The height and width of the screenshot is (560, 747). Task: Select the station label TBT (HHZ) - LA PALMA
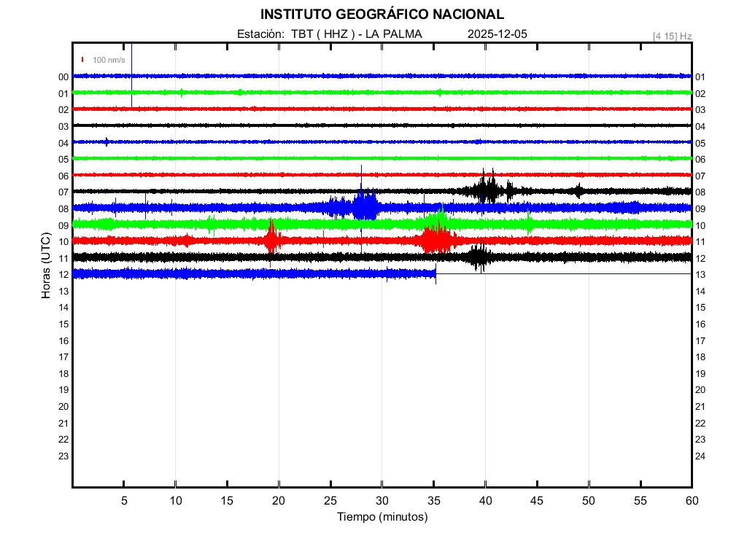330,34
